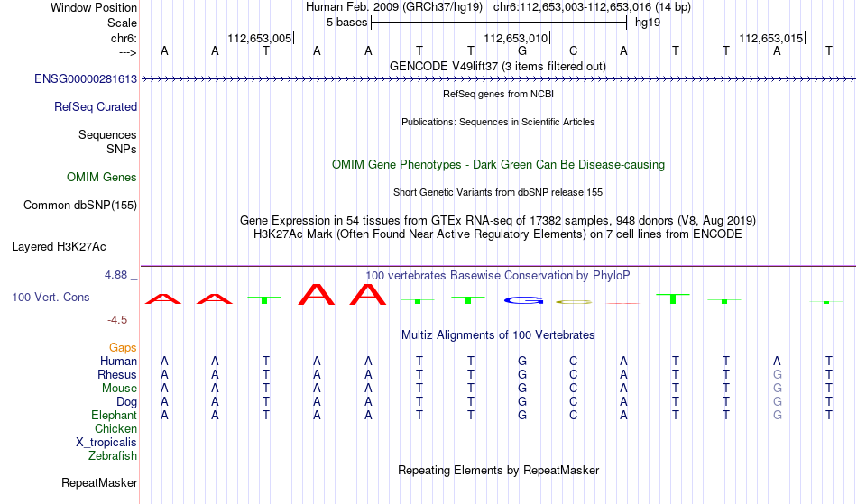The image size is (857, 504).
Task: Select the Sequences track label
Action: (x=107, y=135)
